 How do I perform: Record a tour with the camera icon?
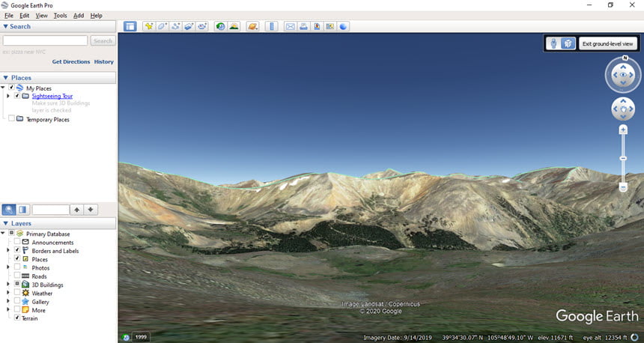pyautogui.click(x=201, y=27)
